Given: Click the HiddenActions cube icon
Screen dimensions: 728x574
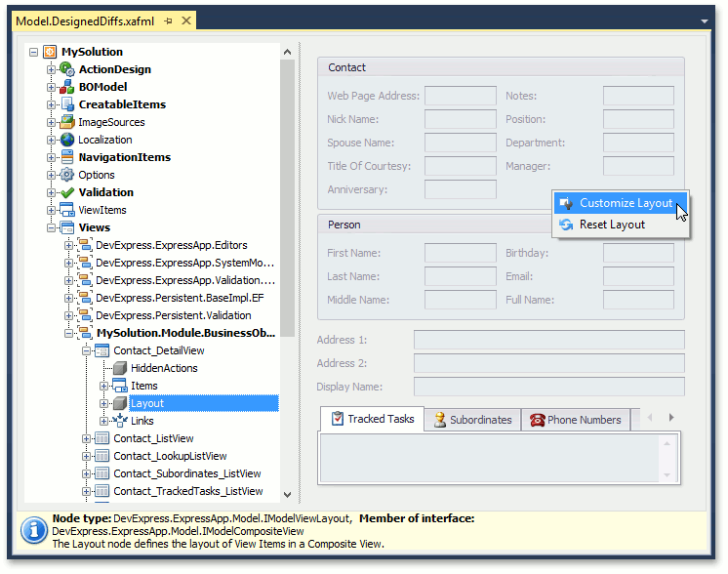Looking at the screenshot, I should 120,368.
